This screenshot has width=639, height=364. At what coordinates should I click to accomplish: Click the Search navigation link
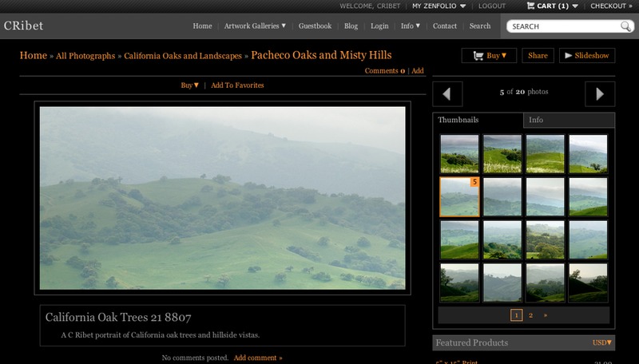point(480,26)
